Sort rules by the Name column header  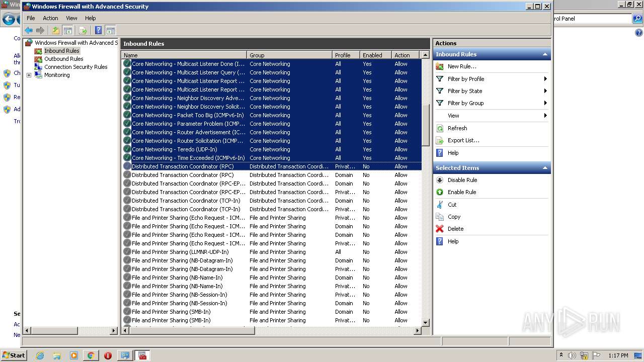[x=184, y=55]
